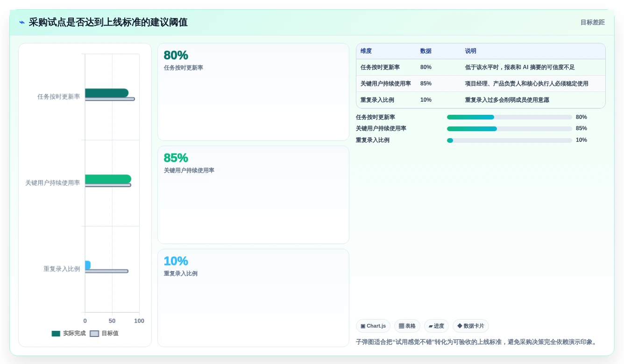The height and width of the screenshot is (364, 624).
Task: Click the main title 采购试点是否达到上线标准
Action: [x=108, y=22]
